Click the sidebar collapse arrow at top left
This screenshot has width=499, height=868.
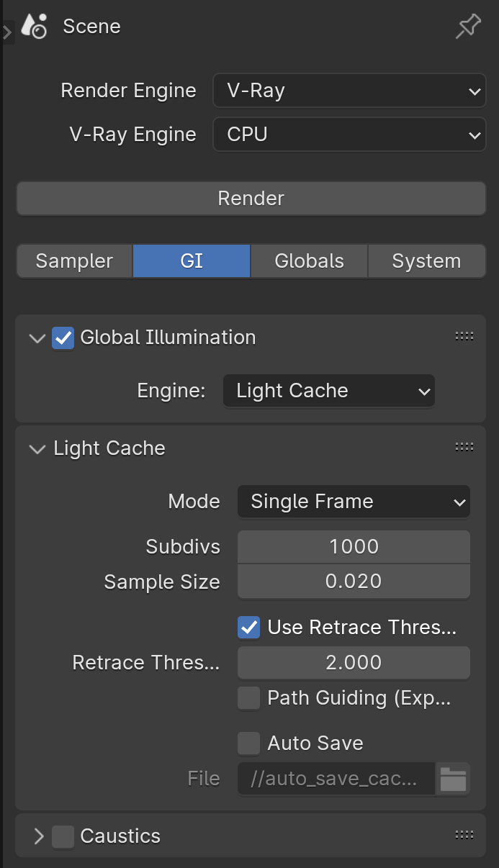pyautogui.click(x=7, y=32)
